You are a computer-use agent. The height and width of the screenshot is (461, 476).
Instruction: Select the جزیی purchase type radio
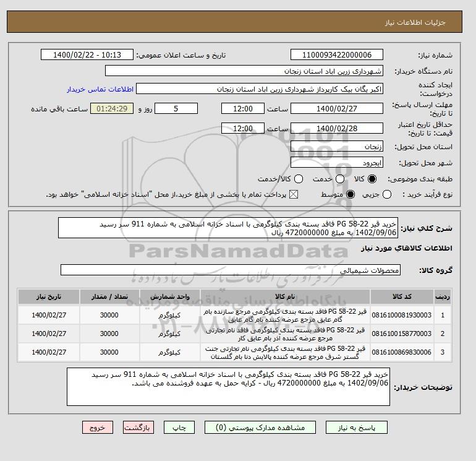(387, 194)
